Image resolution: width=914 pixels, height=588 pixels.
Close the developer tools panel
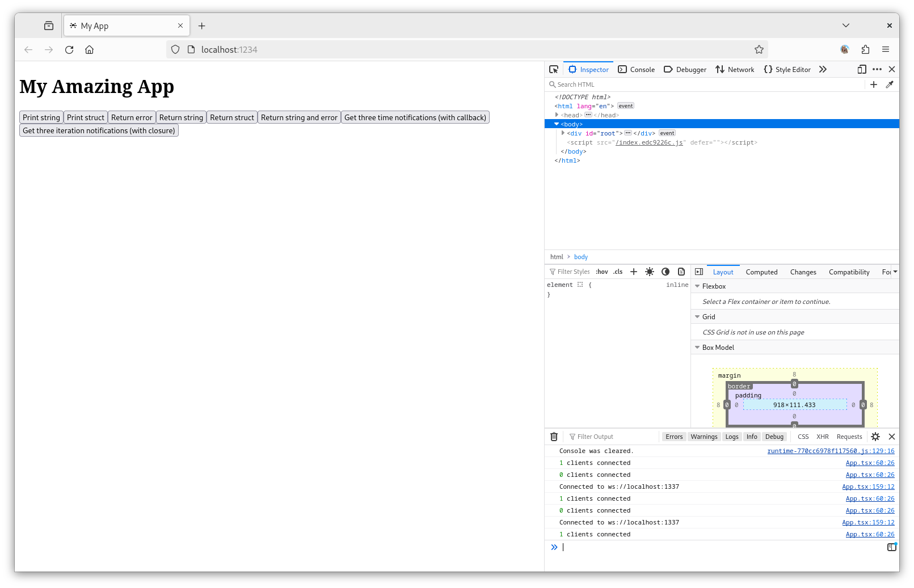point(892,69)
